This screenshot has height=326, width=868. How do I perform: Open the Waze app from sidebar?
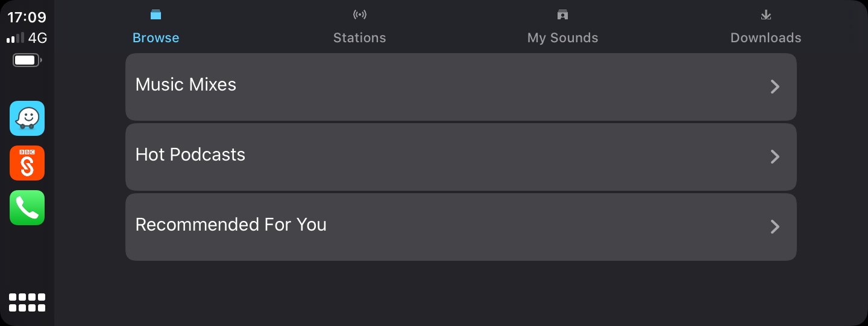[x=27, y=118]
